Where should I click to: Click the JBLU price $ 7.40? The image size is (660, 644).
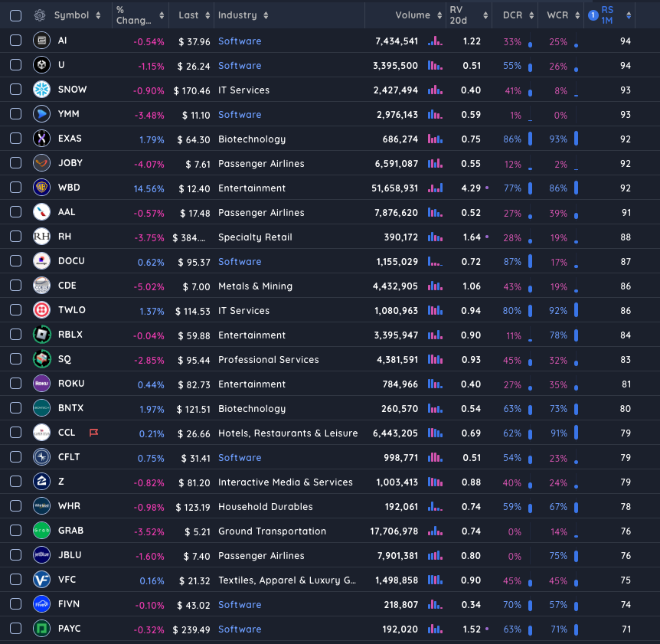[197, 556]
